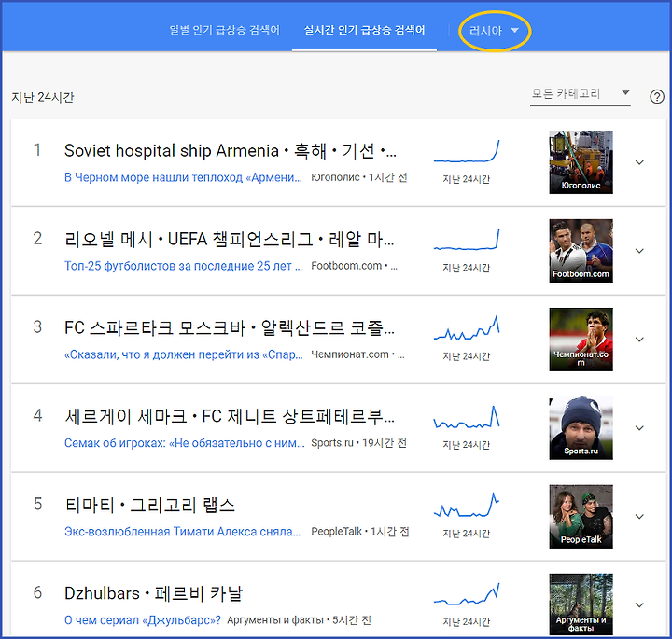
Task: Open the Топ-25 футболистов article link
Action: [183, 266]
